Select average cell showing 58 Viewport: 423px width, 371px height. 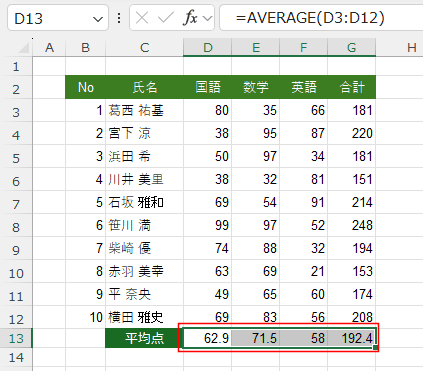click(304, 338)
